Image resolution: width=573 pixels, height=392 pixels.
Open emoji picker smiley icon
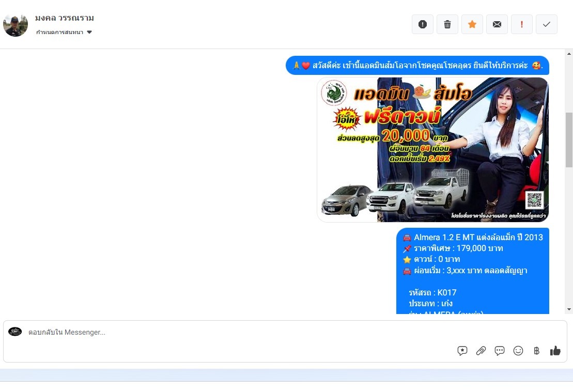(518, 351)
